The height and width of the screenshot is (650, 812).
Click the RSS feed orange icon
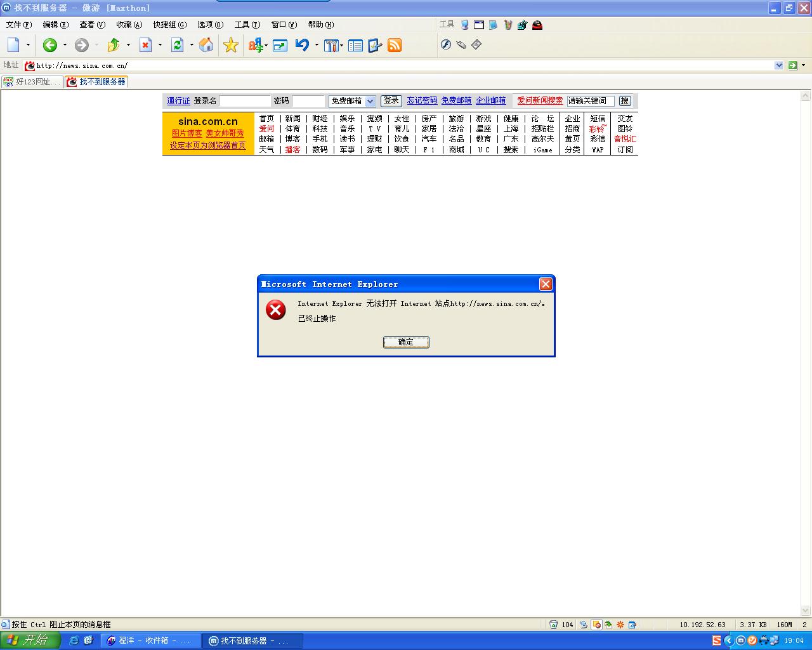395,45
